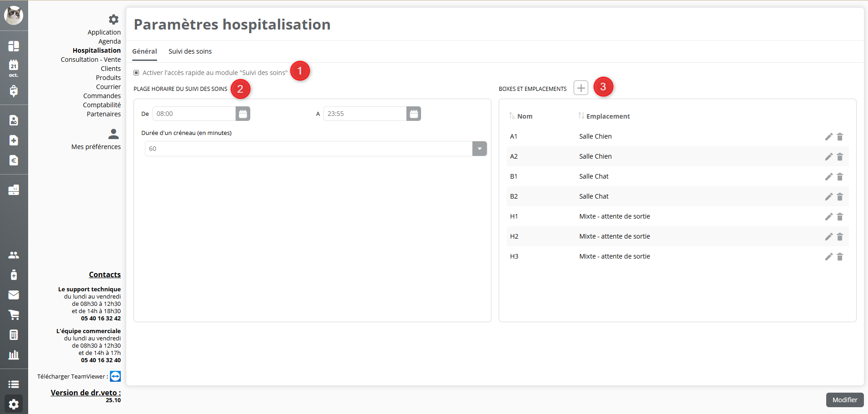Enable quick access to "Suivi des soins"
This screenshot has width=868, height=414.
(136, 73)
